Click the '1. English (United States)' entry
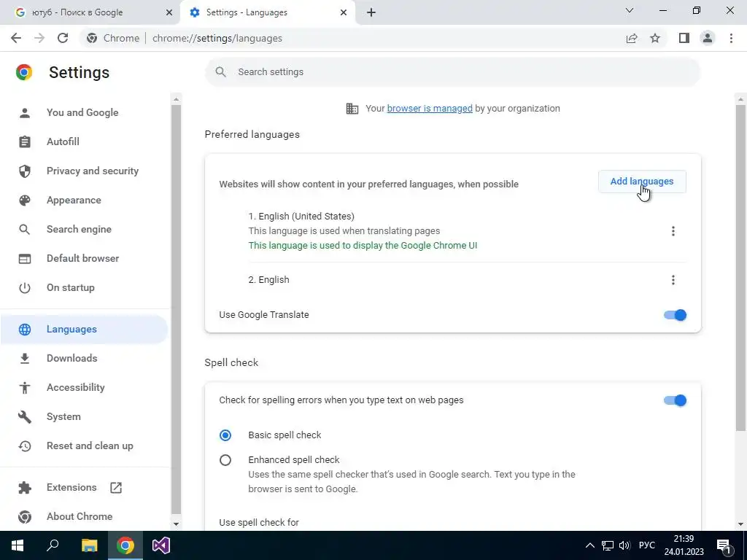The image size is (747, 560). [301, 216]
